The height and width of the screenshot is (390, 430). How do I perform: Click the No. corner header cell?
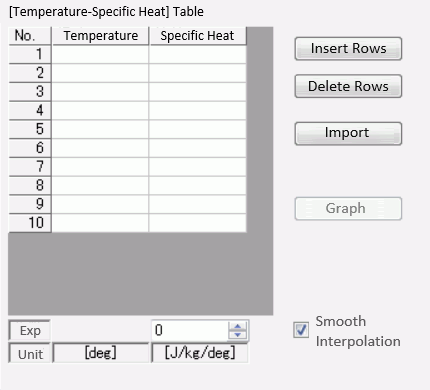30,36
